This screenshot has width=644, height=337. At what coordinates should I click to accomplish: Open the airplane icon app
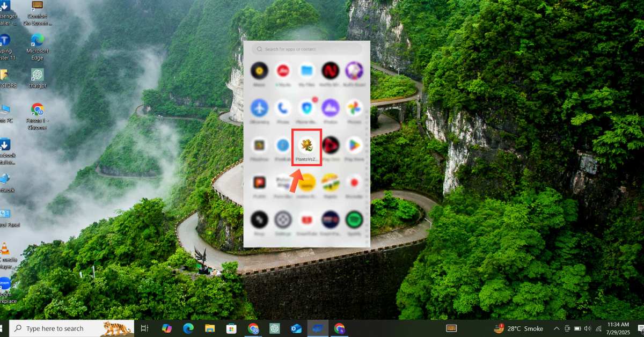(x=259, y=108)
